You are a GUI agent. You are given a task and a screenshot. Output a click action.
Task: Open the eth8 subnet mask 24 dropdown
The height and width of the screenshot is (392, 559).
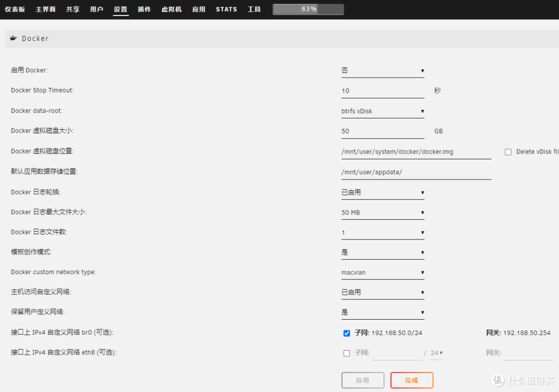(x=437, y=353)
